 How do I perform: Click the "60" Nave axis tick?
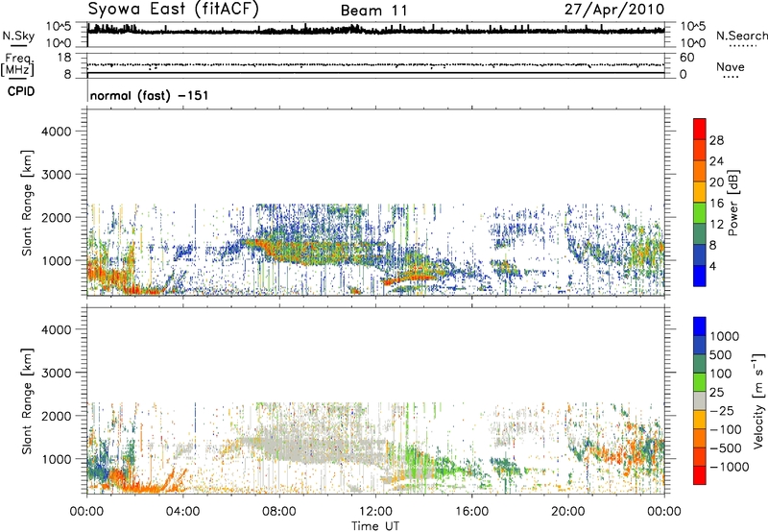click(x=686, y=58)
